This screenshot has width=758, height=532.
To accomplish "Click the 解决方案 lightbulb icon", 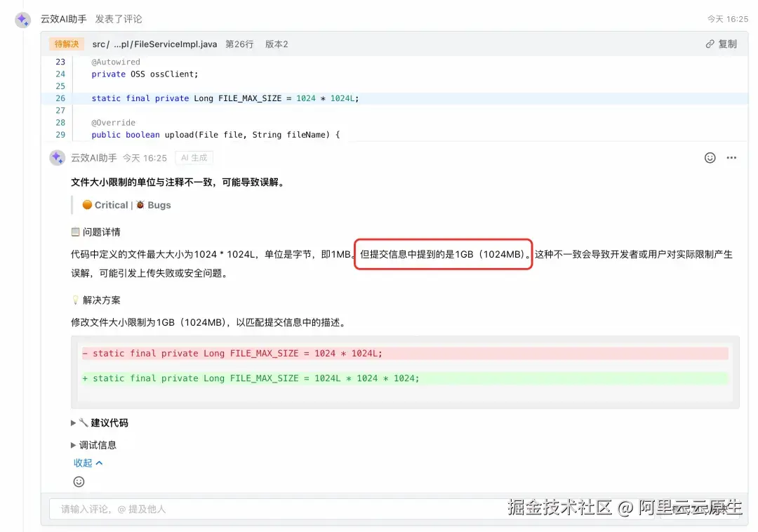I will click(75, 300).
